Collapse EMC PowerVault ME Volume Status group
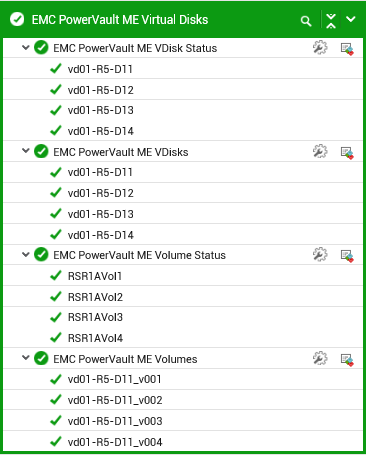The height and width of the screenshot is (455, 366). click(x=26, y=255)
